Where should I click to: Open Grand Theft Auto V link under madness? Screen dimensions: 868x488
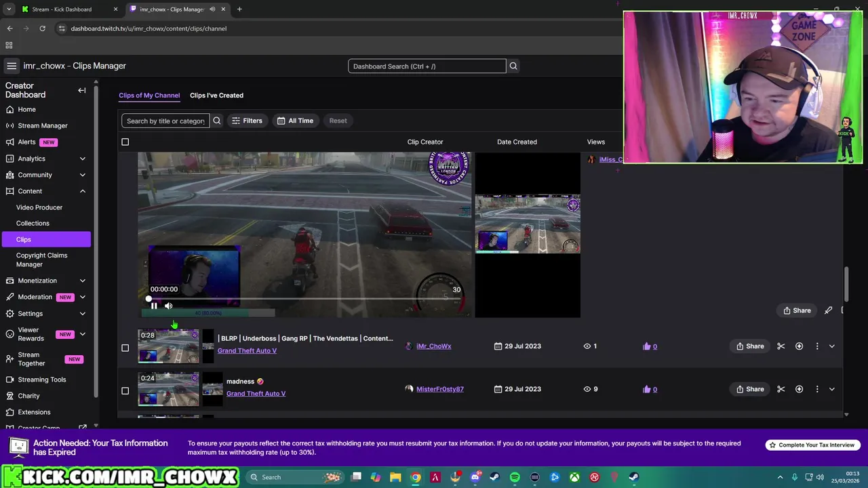click(x=256, y=394)
